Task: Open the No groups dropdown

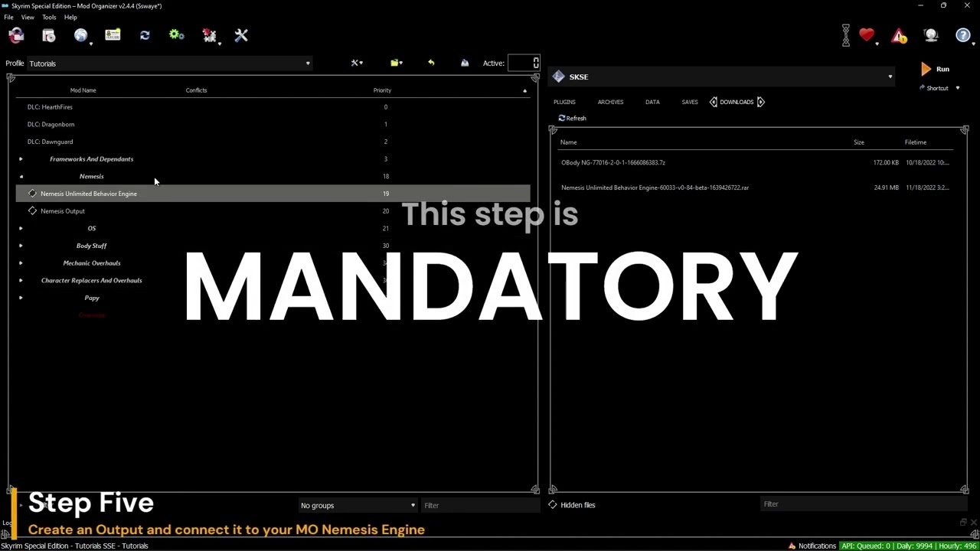Action: pos(358,505)
